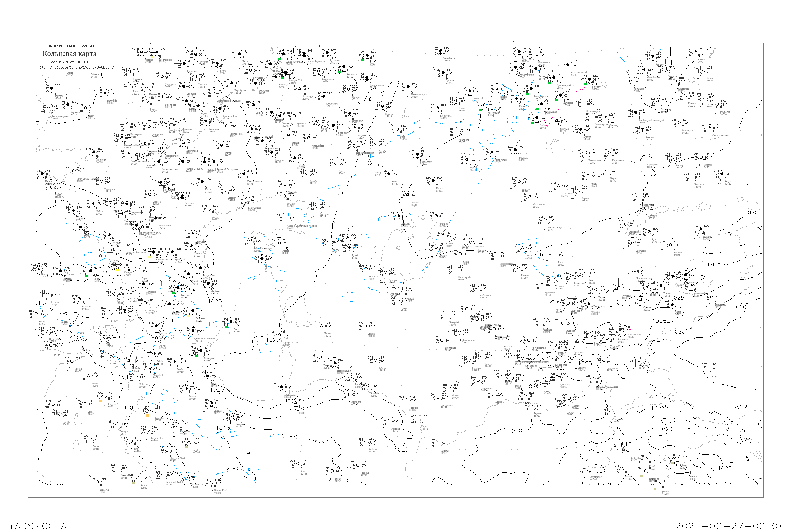Click the Караганда open station circle
The image size is (798, 532).
click(610, 153)
